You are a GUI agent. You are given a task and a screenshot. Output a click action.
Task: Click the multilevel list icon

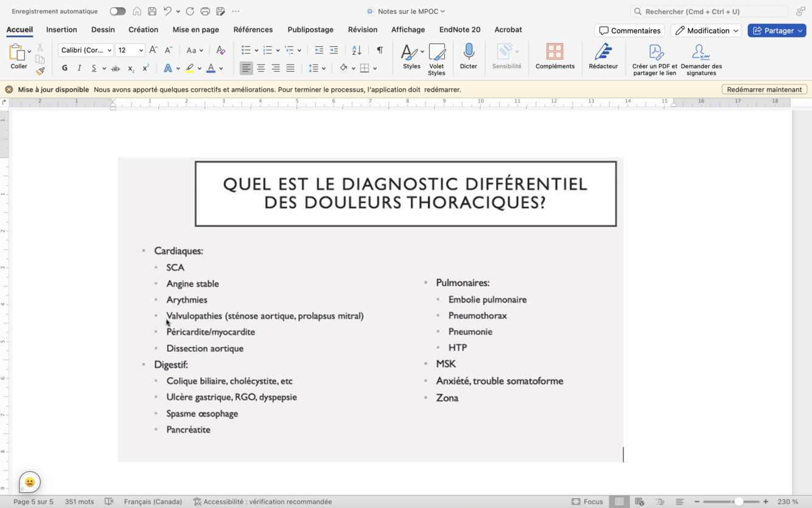[x=289, y=50]
